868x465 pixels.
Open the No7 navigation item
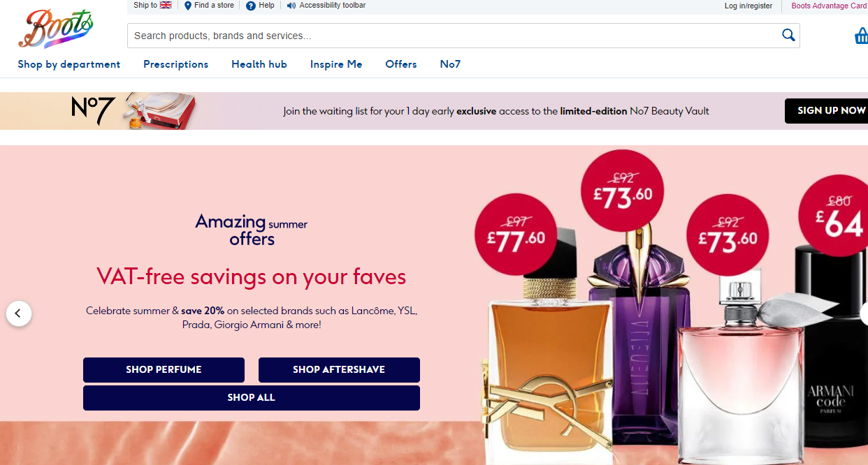point(450,64)
